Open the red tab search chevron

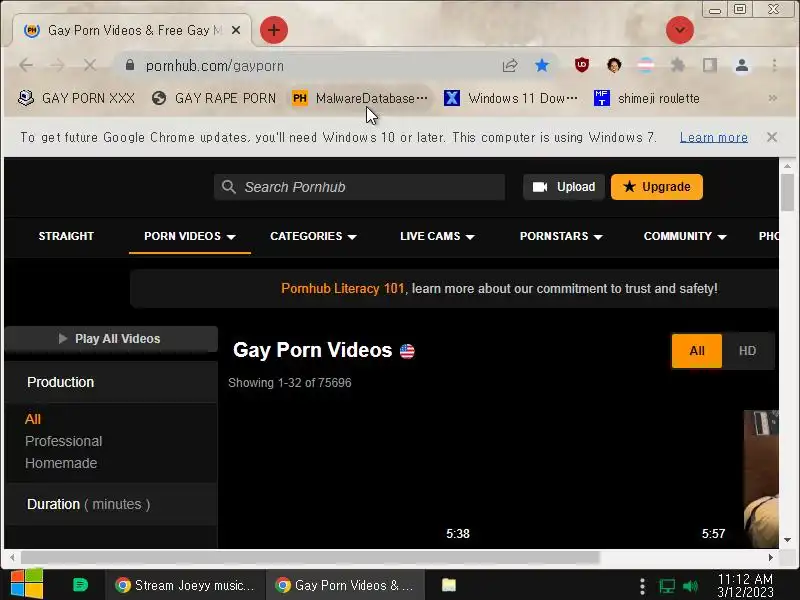click(680, 30)
